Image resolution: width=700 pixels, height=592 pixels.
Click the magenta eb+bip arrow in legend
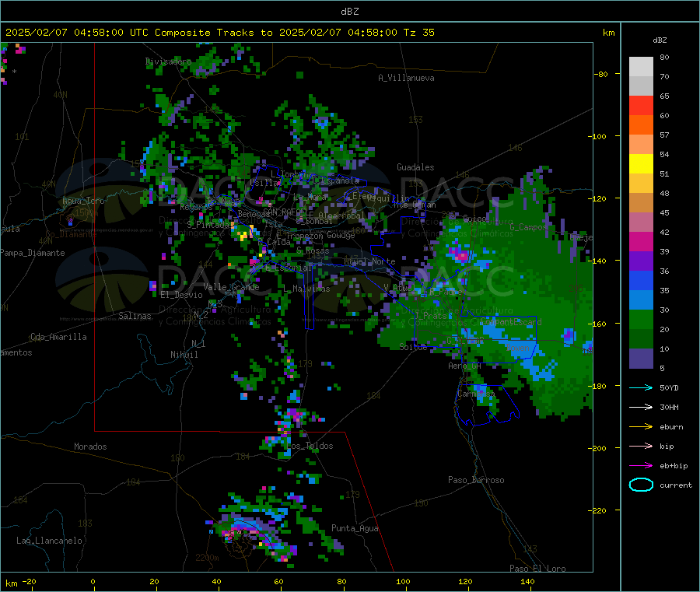click(x=641, y=466)
